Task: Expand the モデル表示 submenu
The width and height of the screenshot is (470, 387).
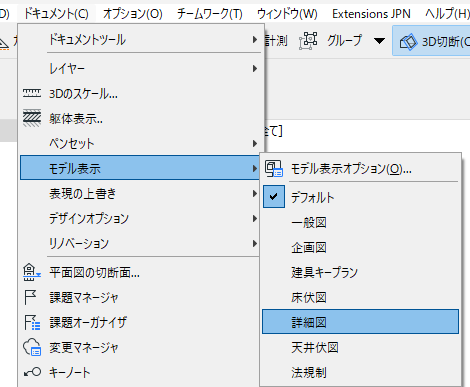Action: click(140, 167)
